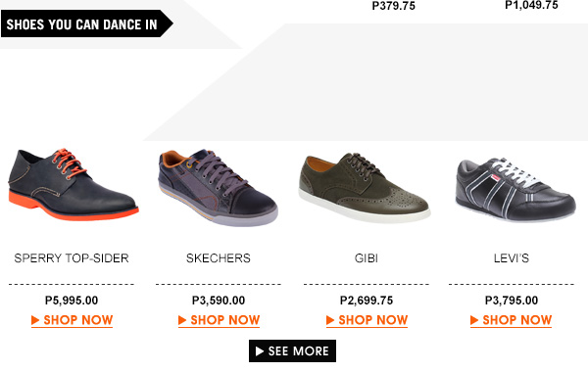Select the Levi's brand name label

512,258
